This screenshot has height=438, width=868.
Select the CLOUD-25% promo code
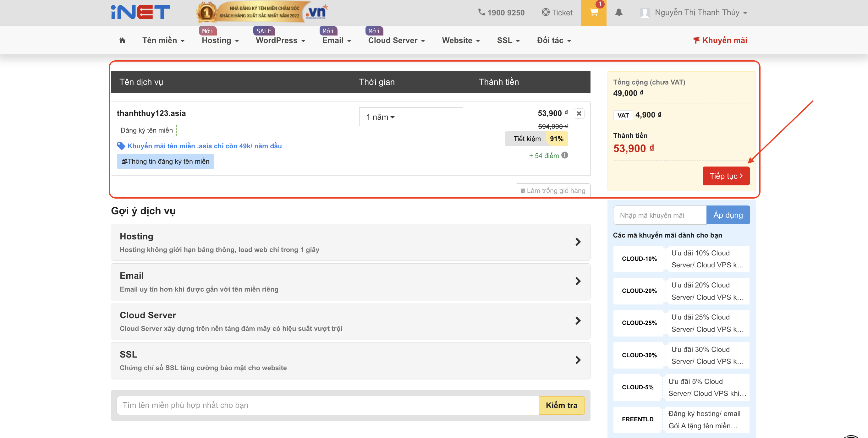click(681, 323)
